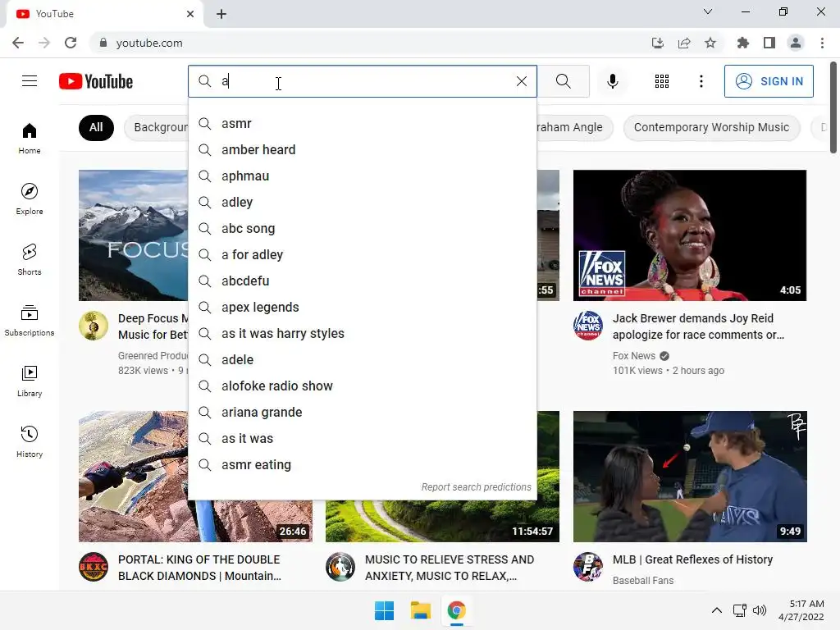Open the 11:54:57 relaxing music thumbnail
The height and width of the screenshot is (630, 840).
pyautogui.click(x=442, y=521)
